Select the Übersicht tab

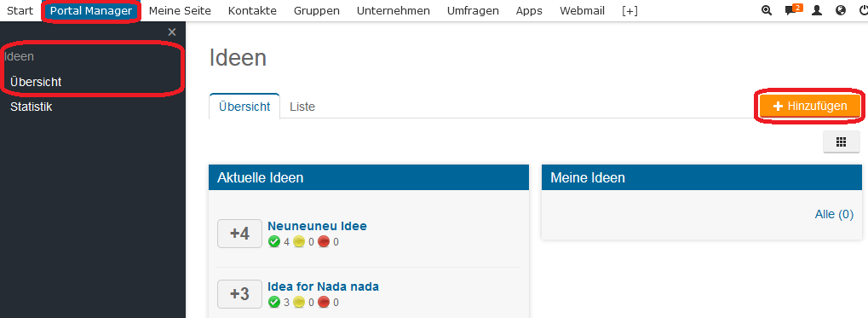click(x=244, y=107)
